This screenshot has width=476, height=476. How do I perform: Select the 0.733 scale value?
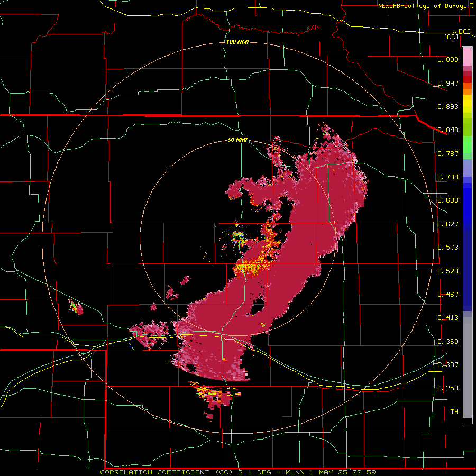(x=448, y=177)
